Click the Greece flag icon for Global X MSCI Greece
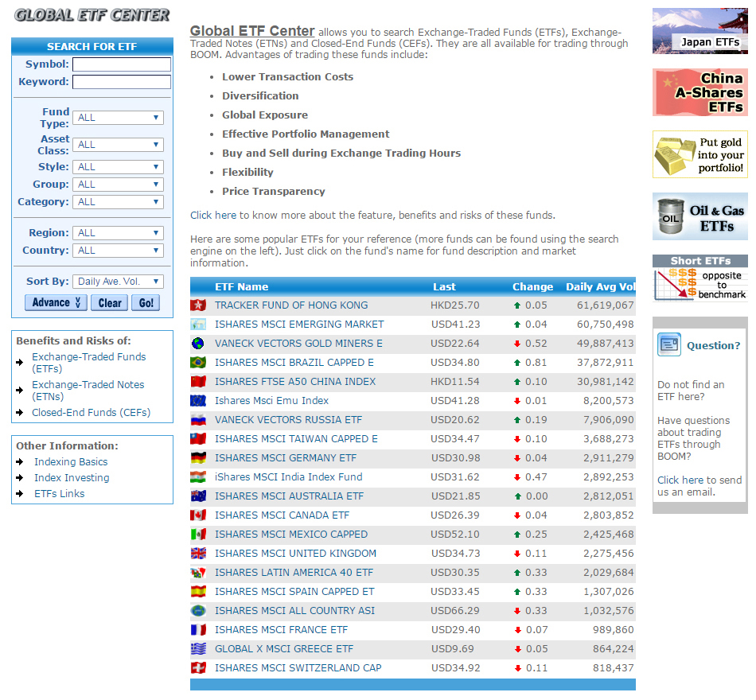Screen dimensions: 756x700 [198, 649]
